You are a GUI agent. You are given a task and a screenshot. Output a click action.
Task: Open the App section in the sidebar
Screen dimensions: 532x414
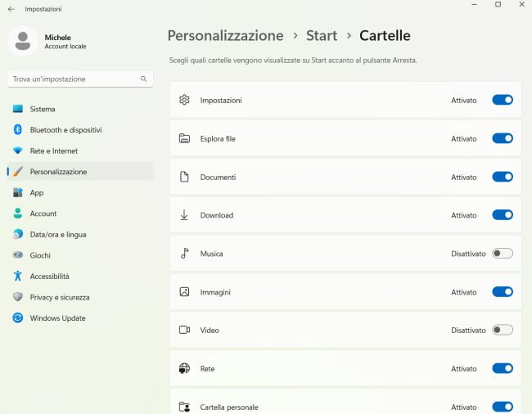pyautogui.click(x=37, y=193)
